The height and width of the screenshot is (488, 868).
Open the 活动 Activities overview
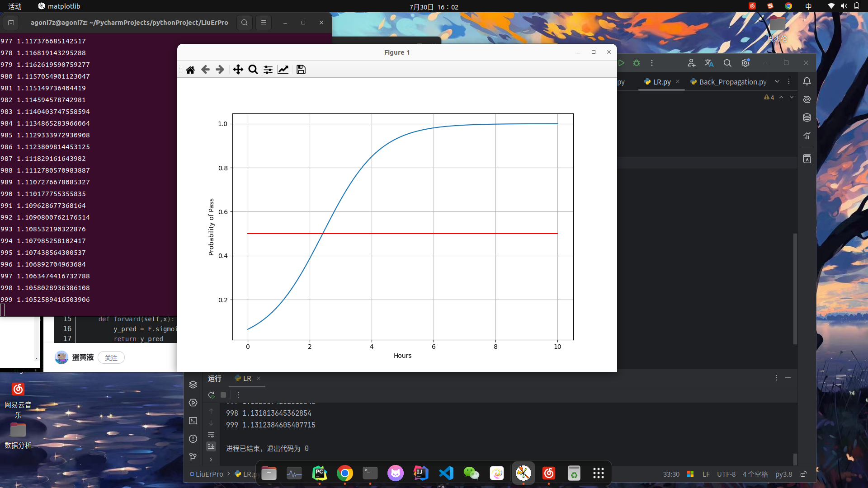coord(15,6)
